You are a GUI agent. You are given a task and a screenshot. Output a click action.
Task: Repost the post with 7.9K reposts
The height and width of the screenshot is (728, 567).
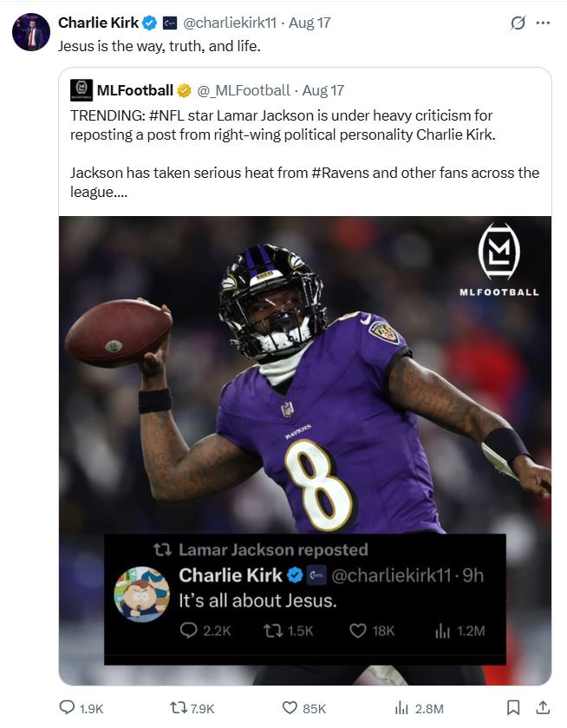pos(192,708)
